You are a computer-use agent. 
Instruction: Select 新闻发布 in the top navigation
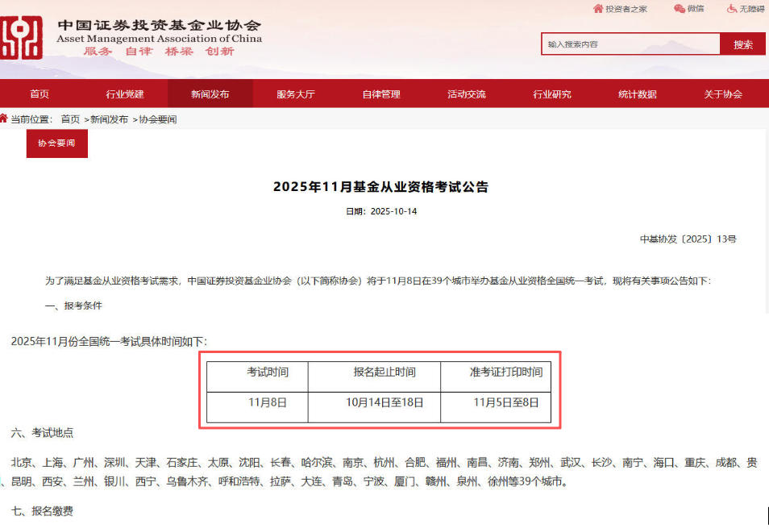[210, 93]
